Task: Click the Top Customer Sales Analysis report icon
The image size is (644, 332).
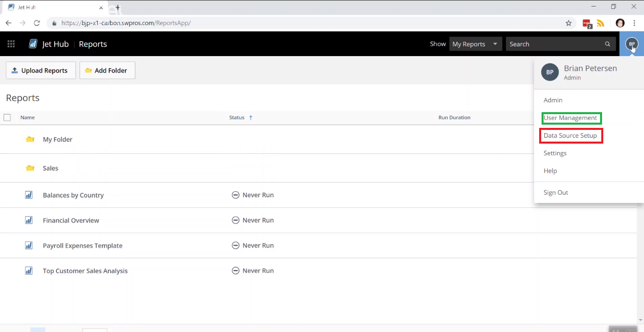Action: pos(29,271)
